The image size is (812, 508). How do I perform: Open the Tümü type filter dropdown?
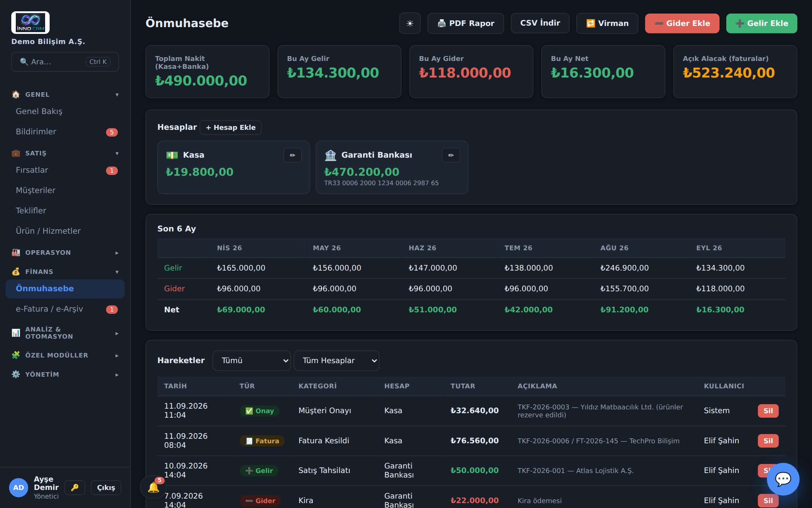251,360
